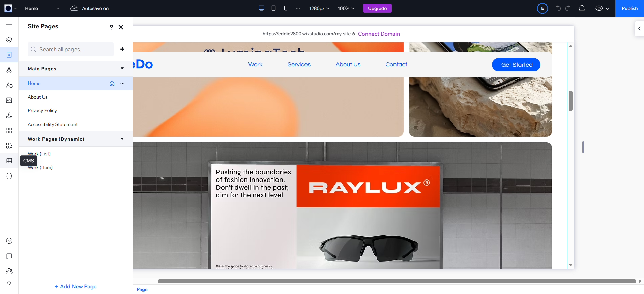Click the Upgrade button
The image size is (644, 294).
pyautogui.click(x=377, y=8)
